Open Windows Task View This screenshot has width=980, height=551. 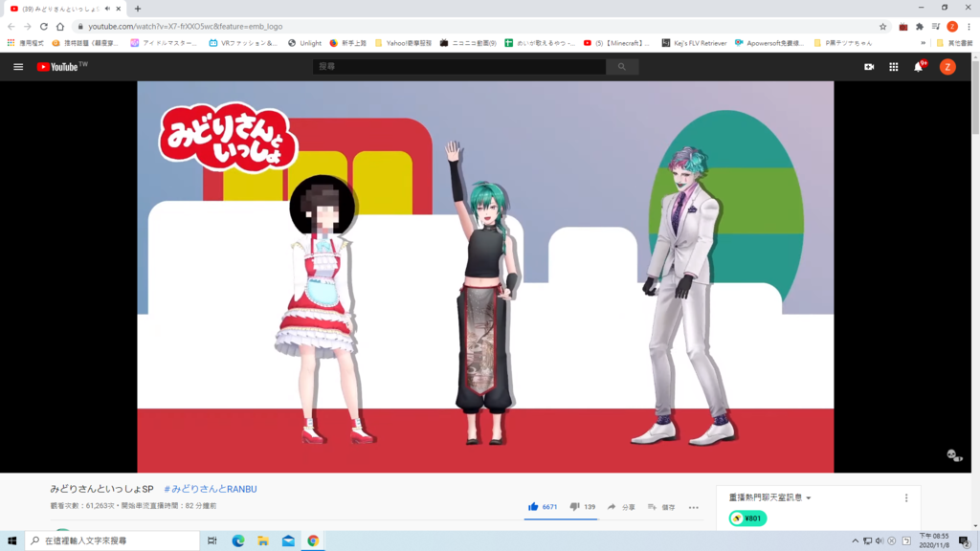tap(212, 541)
